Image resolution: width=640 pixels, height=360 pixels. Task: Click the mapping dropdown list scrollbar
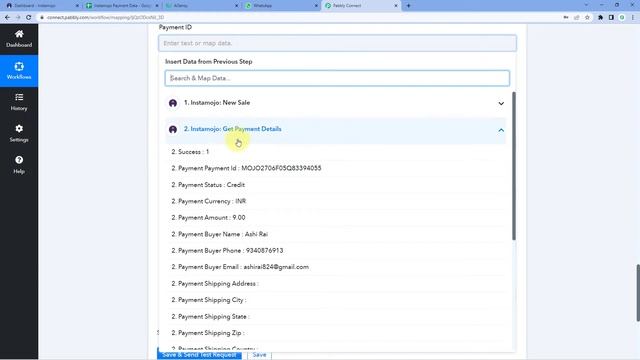[x=513, y=166]
